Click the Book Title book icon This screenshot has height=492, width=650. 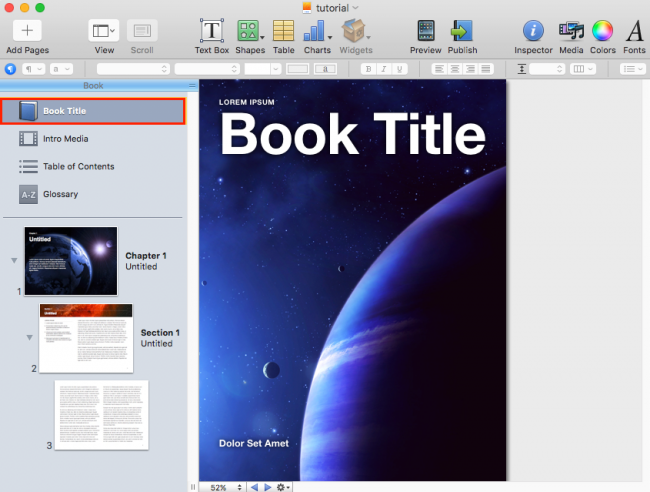[28, 111]
